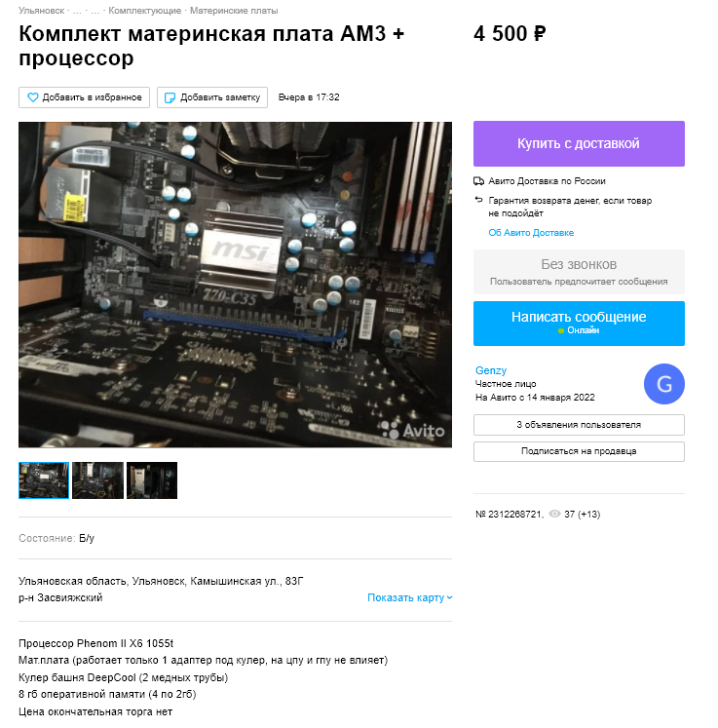Open the Материнские платы breadcrumb
Viewport: 718px width, 728px height.
pyautogui.click(x=234, y=10)
